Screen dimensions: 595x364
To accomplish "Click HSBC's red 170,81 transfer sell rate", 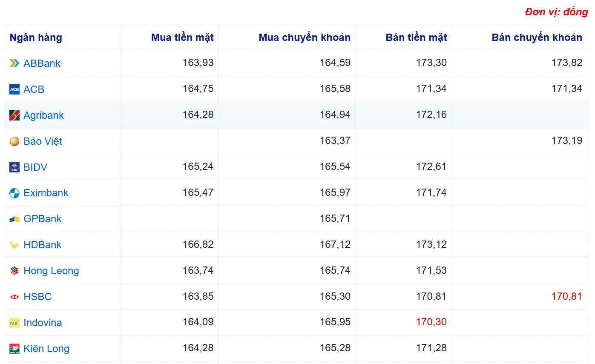I will [x=566, y=296].
